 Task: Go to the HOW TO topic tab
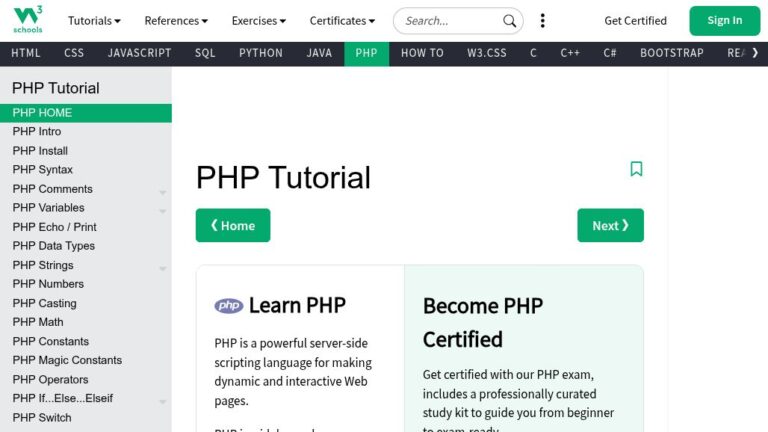tap(422, 53)
